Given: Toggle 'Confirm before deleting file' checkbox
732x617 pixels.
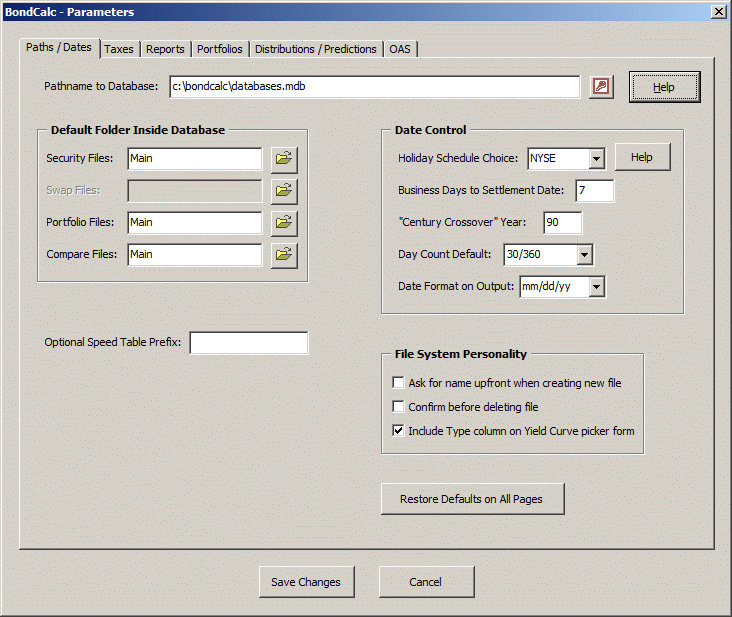Looking at the screenshot, I should (398, 407).
